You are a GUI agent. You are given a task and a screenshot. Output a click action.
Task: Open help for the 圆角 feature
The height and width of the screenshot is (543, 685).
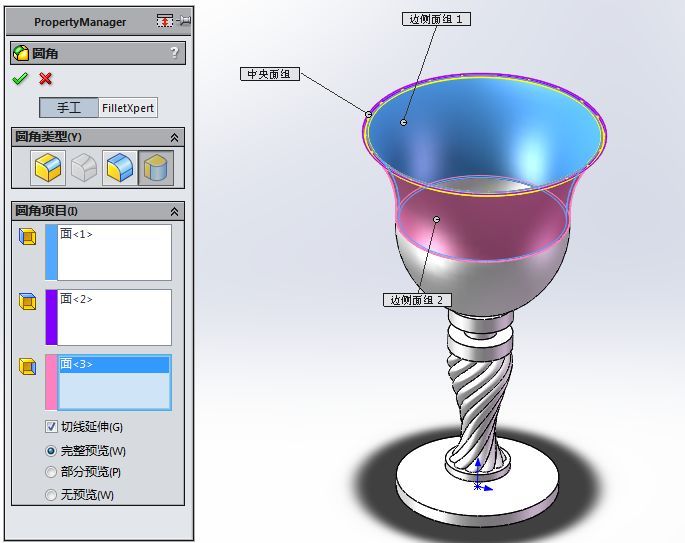(174, 53)
